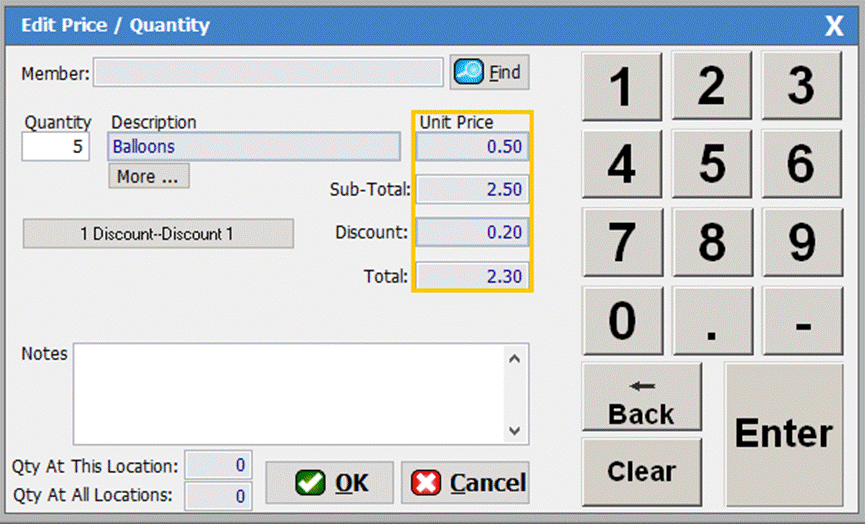Click the Find member search button
Image resolution: width=865 pixels, height=524 pixels.
point(489,72)
